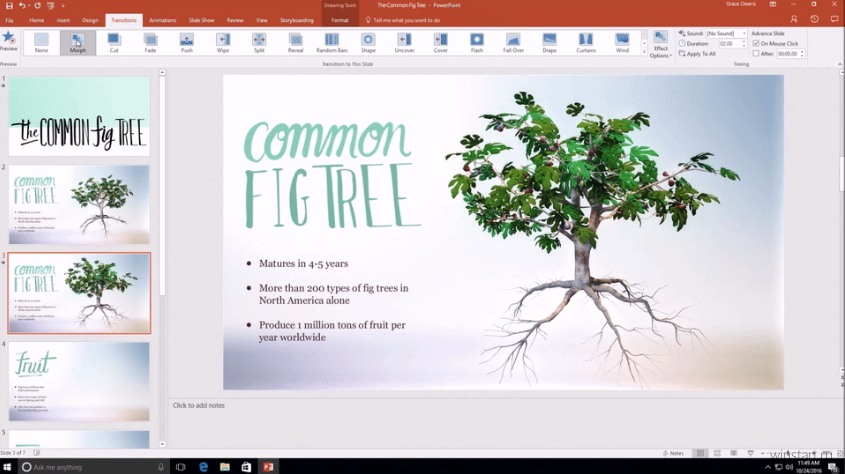Apply the Cut transition
Screen dimensions: 845x474
pos(114,43)
